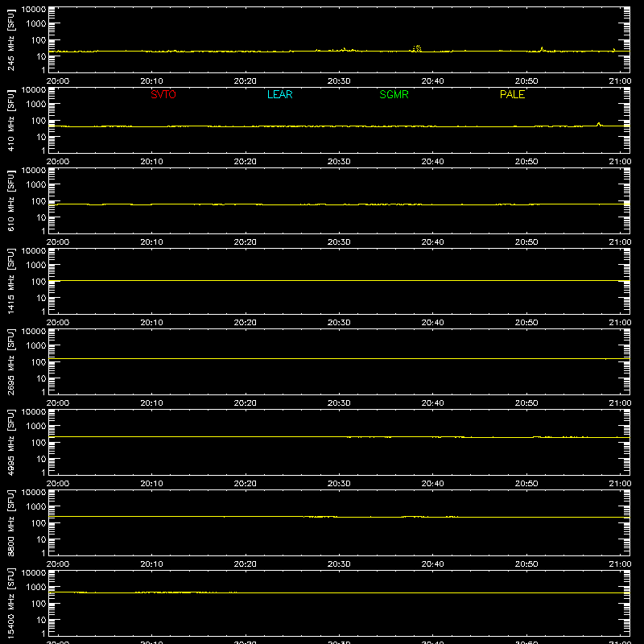Select the 410 MHz [SFU] axis title

click(11, 120)
